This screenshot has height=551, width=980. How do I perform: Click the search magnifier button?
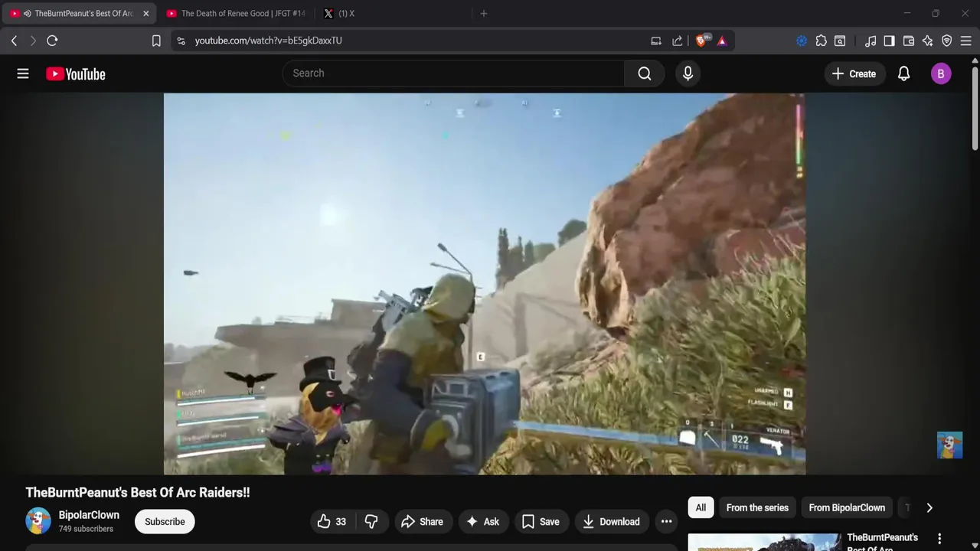tap(645, 73)
